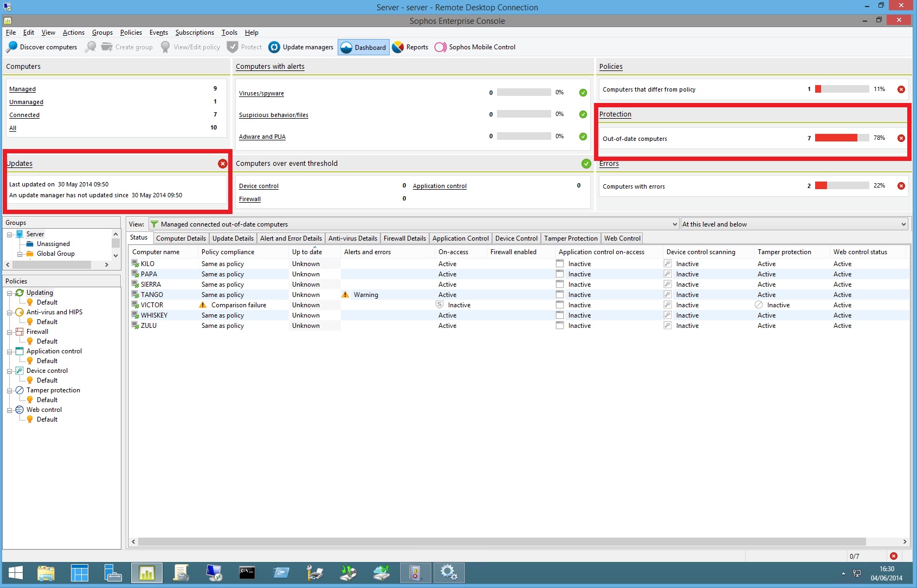Expand the Global Group node
This screenshot has height=588, width=917.
20,254
